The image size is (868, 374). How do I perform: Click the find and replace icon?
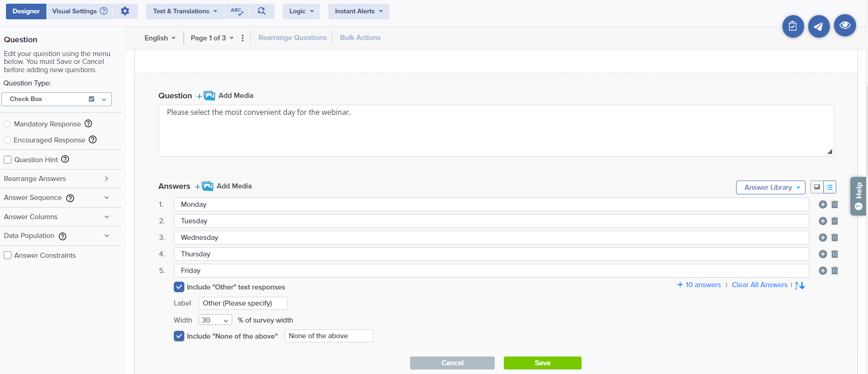(x=262, y=11)
